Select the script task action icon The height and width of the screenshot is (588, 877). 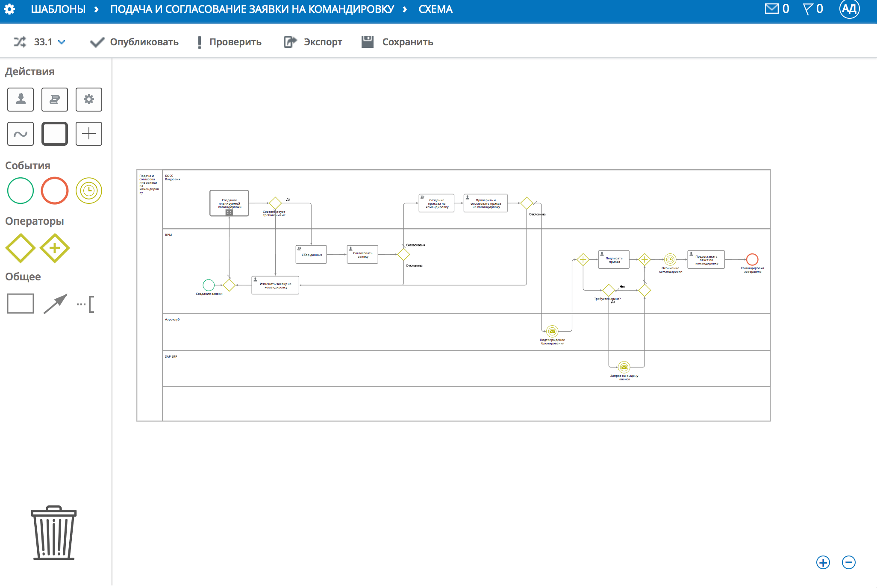coord(55,100)
